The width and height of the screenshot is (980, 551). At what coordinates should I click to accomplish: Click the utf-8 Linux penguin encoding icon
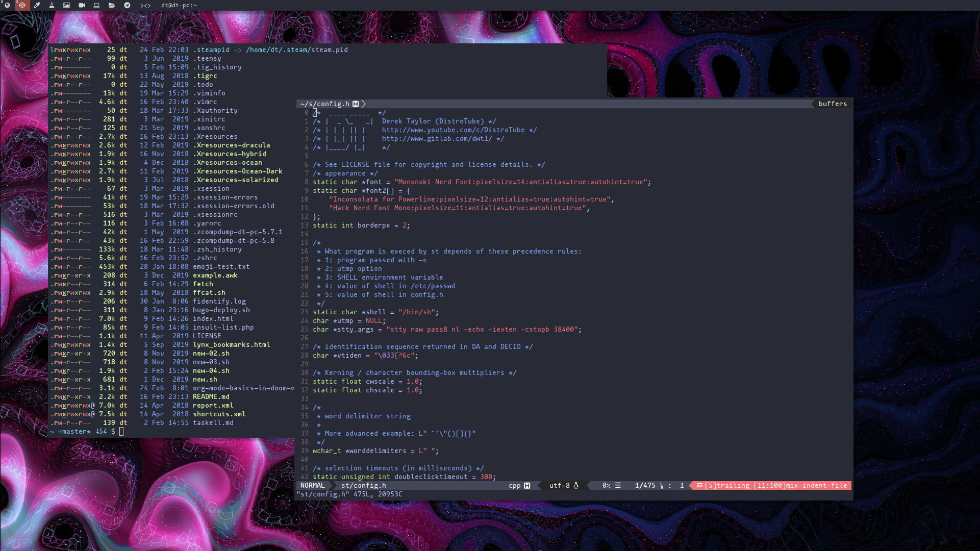[576, 486]
